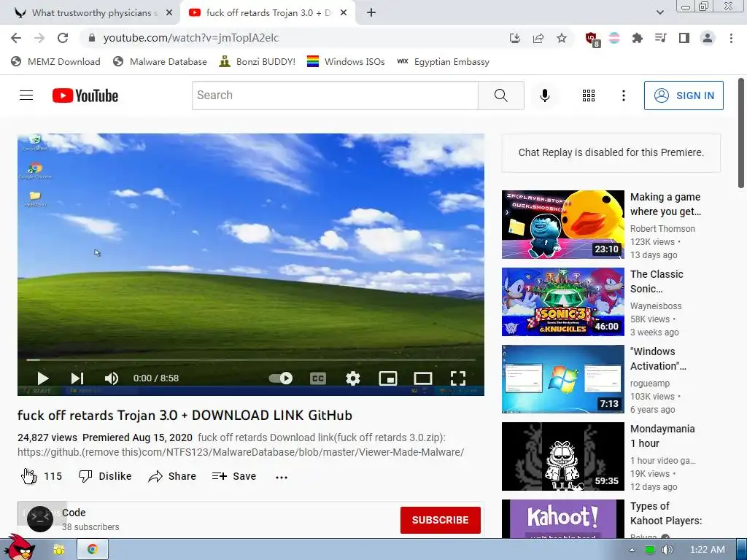
Task: Like the video showing 115 likes
Action: point(42,476)
